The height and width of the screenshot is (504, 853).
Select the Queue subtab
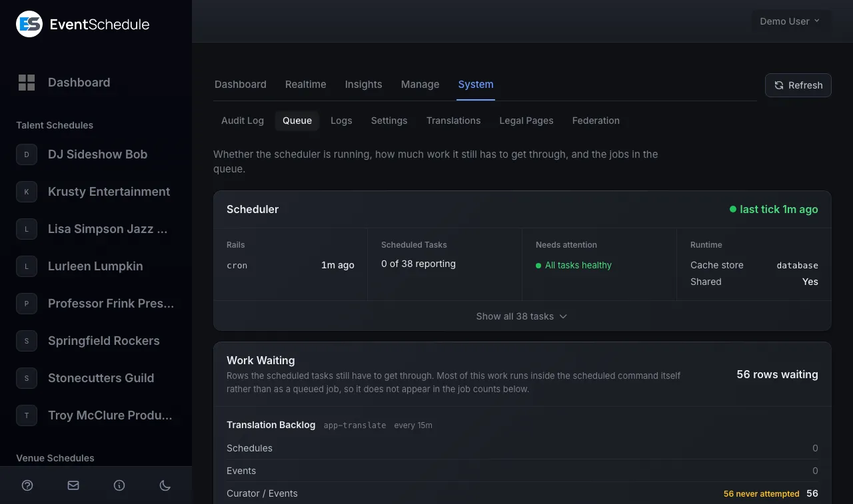pyautogui.click(x=297, y=121)
